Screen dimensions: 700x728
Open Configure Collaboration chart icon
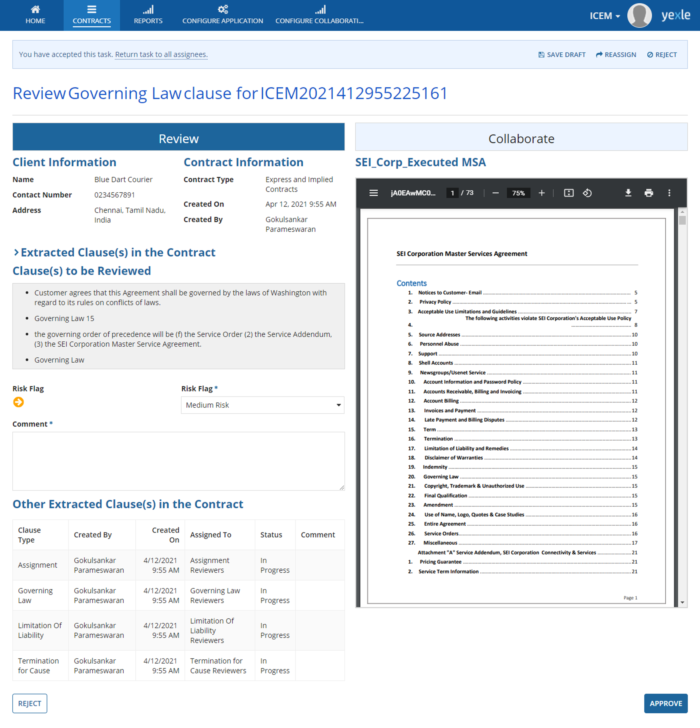320,9
